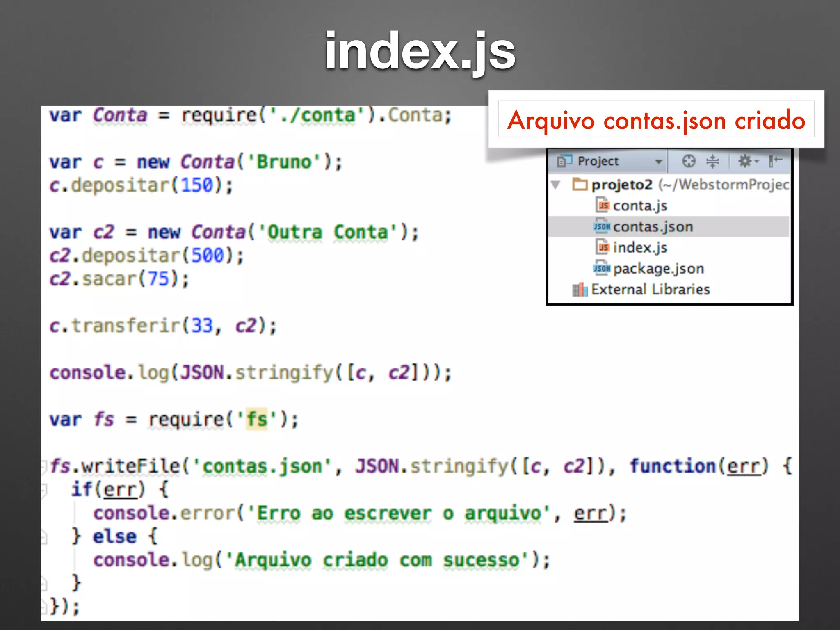This screenshot has height=630, width=840.
Task: Click the projeto2 folder icon
Action: (x=580, y=184)
